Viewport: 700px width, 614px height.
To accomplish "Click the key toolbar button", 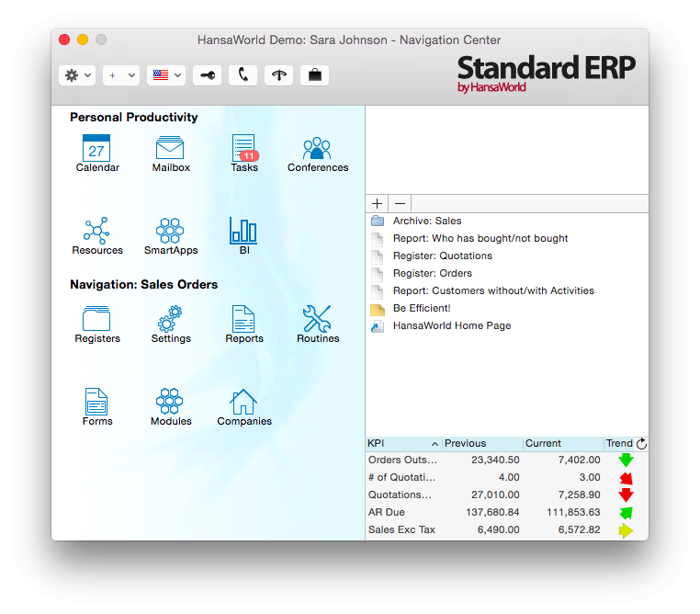I will [x=207, y=75].
